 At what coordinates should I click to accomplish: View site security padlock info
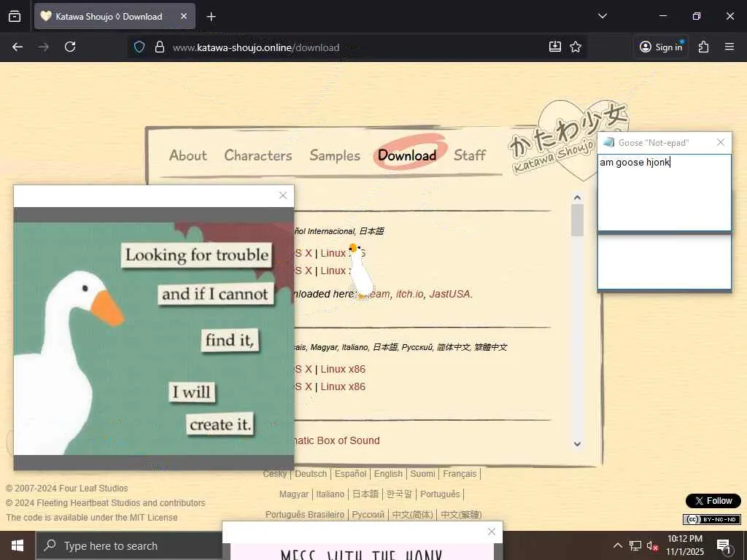point(160,47)
